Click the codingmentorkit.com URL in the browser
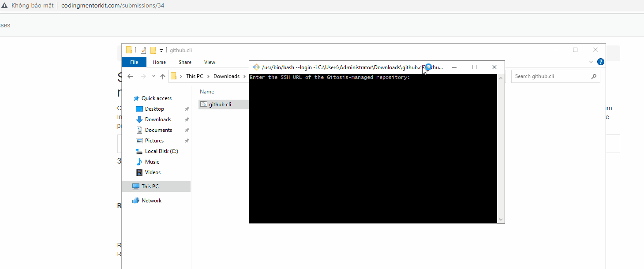Screen dimensions: 644x269 112,5
